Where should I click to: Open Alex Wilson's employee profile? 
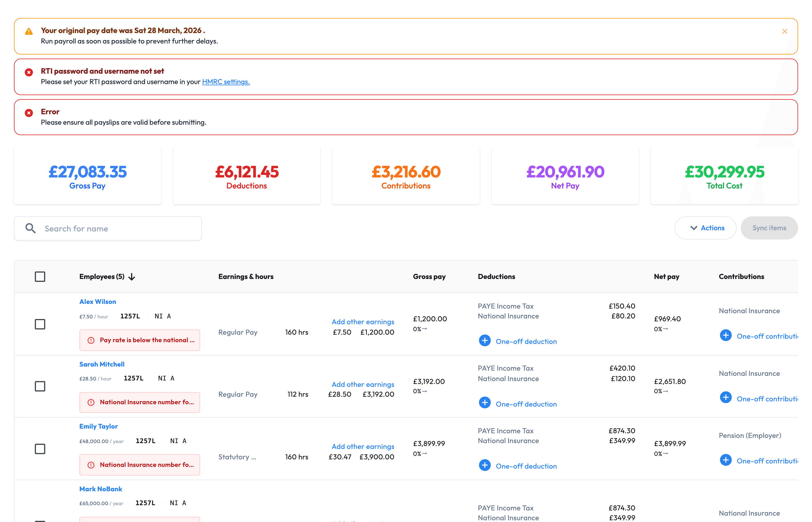tap(98, 302)
